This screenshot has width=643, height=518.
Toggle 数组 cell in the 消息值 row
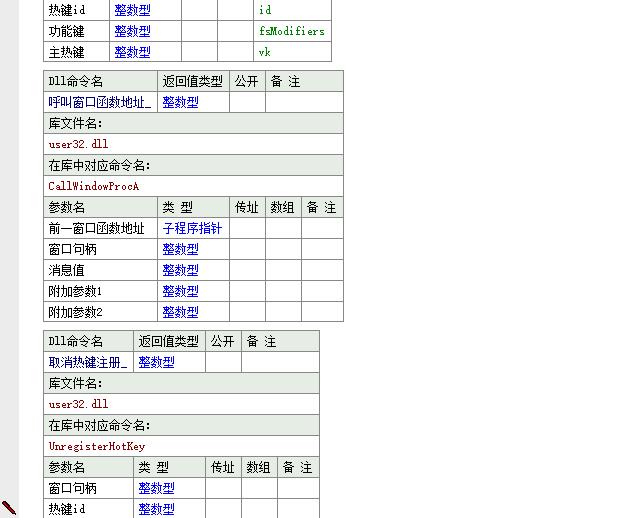(x=283, y=270)
